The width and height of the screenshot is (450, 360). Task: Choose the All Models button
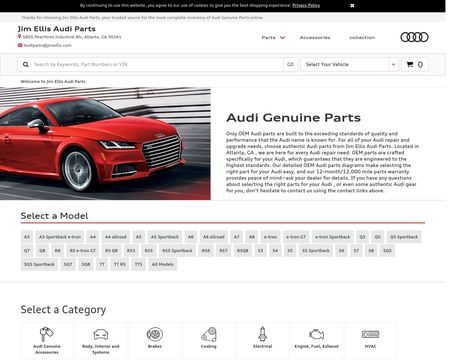[163, 264]
